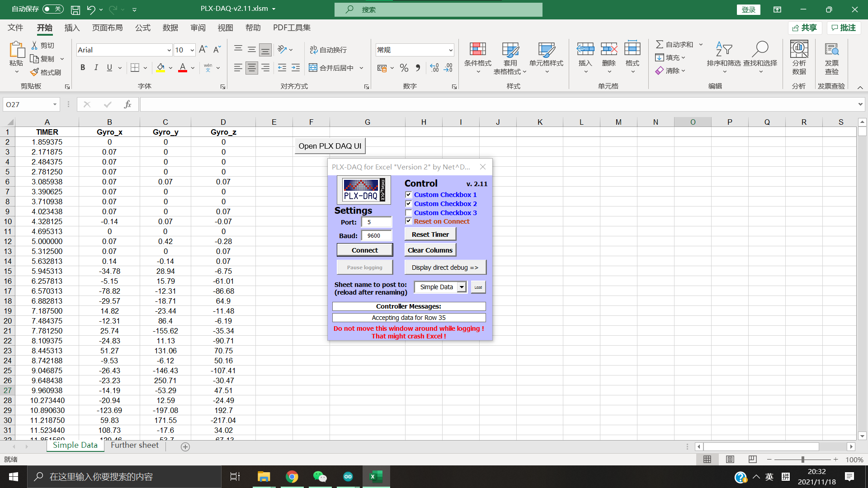
Task: Open Arduino from the taskbar
Action: [x=348, y=477]
